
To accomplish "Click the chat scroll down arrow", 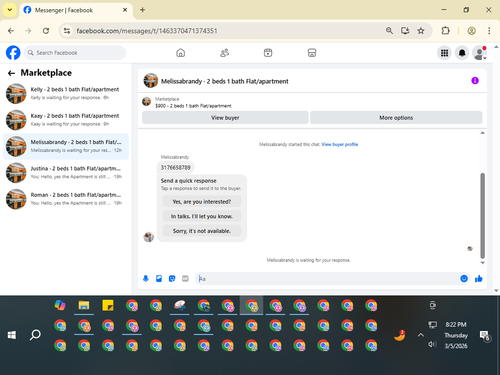I will point(482,263).
